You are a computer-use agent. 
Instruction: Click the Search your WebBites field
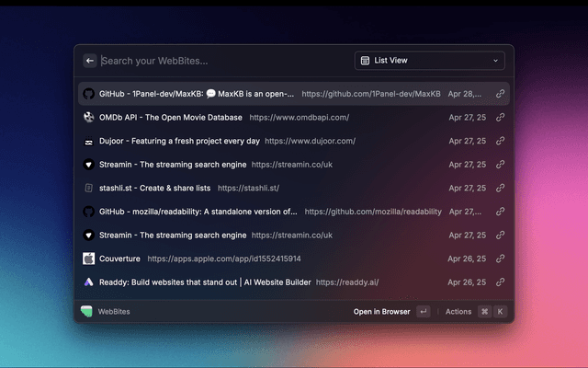click(x=220, y=61)
